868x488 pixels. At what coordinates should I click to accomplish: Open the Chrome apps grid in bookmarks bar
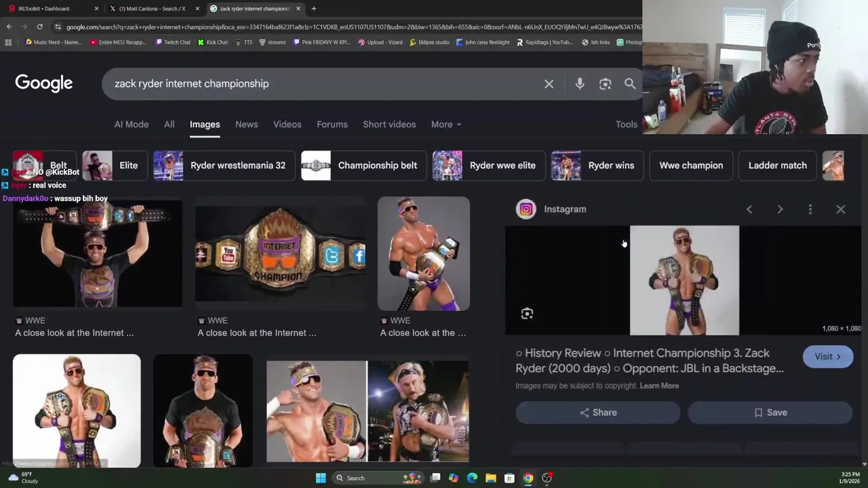point(8,42)
